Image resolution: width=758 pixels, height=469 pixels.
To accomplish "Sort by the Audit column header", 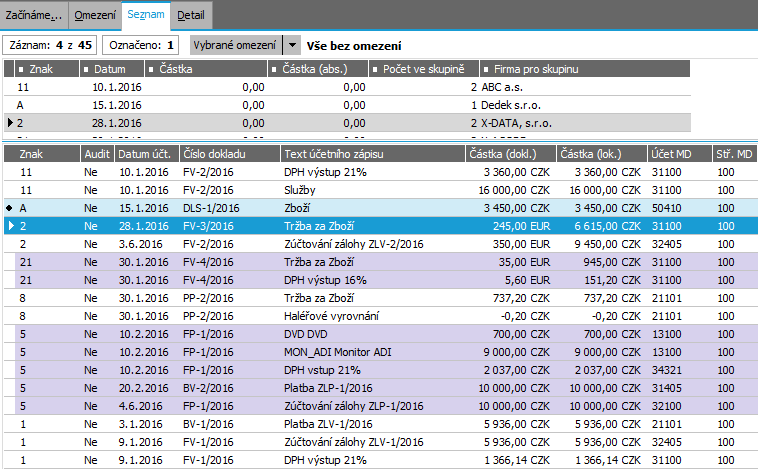I will [x=97, y=153].
